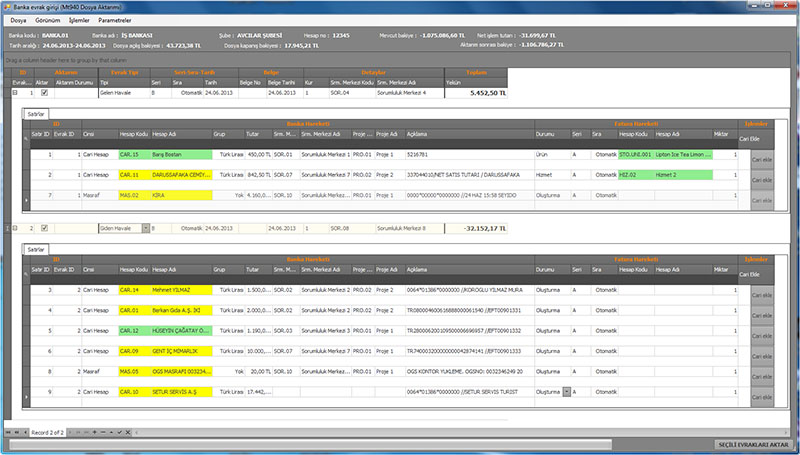Select green STO.ÜNİ.001 invoice code cell
The width and height of the screenshot is (800, 455).
coord(636,154)
